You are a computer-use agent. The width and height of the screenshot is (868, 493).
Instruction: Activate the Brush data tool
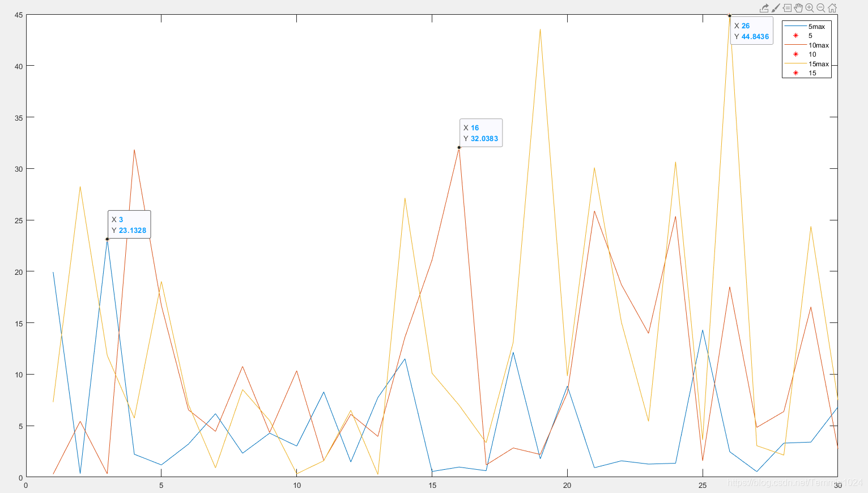(x=776, y=8)
